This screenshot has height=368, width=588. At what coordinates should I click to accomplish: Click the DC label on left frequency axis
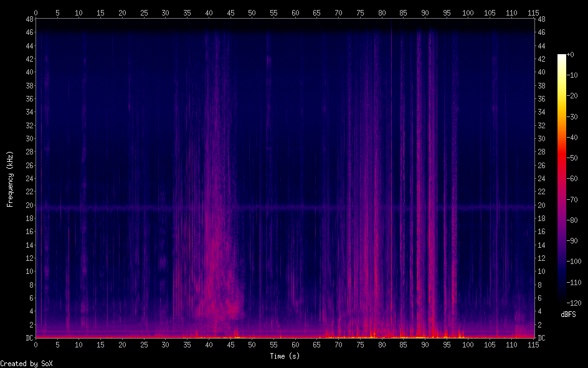28,338
